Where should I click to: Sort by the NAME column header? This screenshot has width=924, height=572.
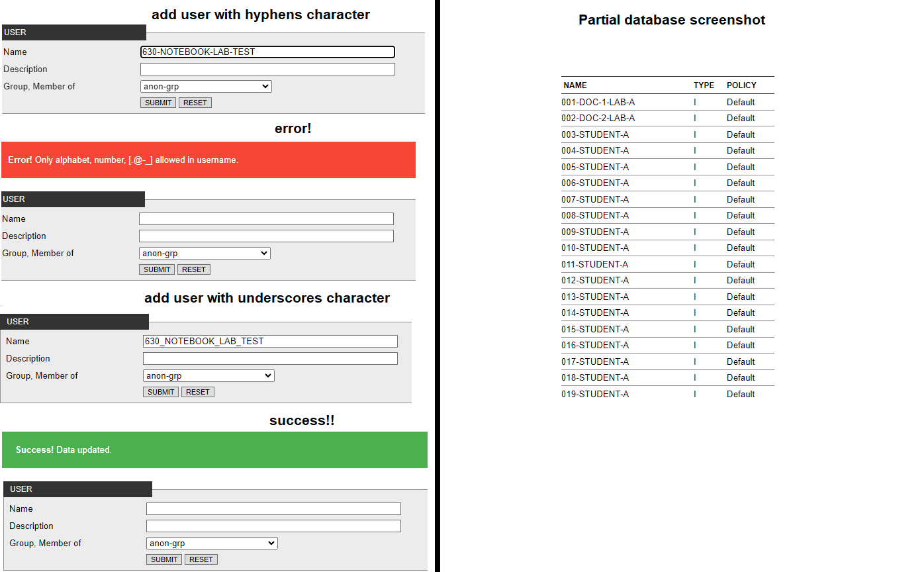pyautogui.click(x=575, y=85)
